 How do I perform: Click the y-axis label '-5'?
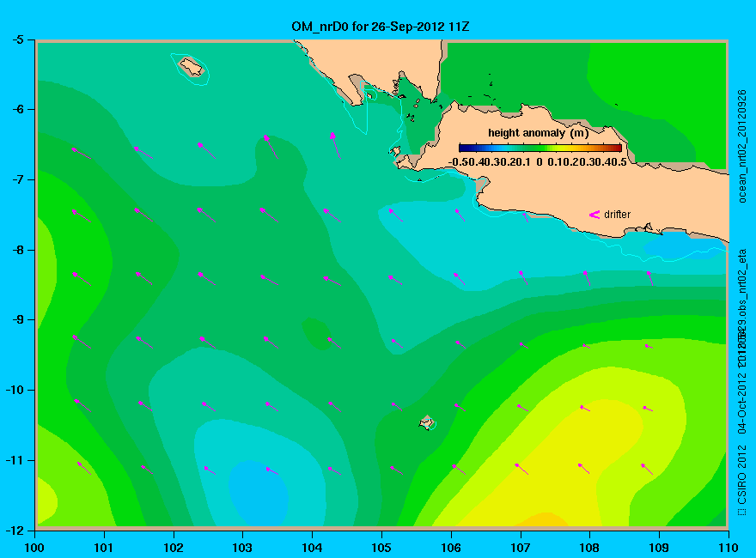tap(17, 39)
